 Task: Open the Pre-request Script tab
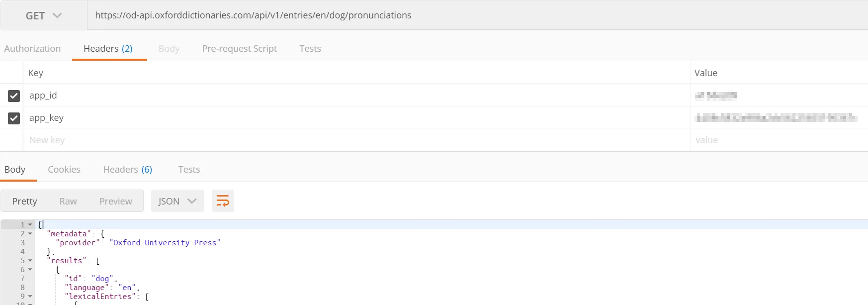pos(239,49)
